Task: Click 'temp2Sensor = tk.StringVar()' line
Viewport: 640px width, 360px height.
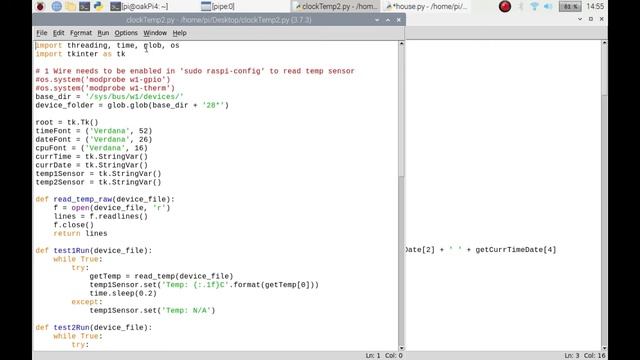Action: tap(98, 182)
